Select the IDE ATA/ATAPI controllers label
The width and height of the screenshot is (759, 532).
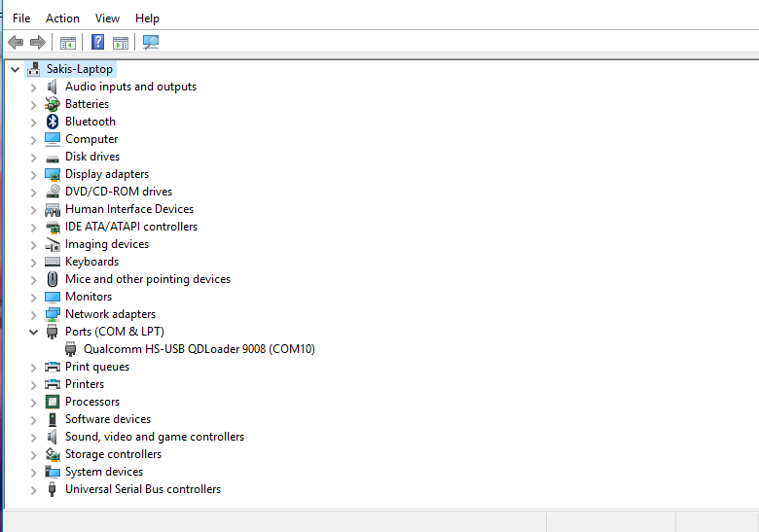pyautogui.click(x=131, y=227)
